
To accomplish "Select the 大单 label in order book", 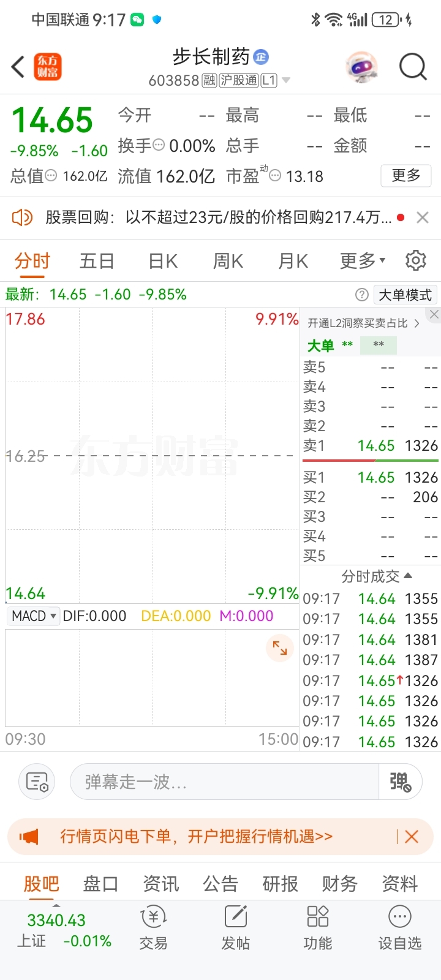I will (320, 345).
